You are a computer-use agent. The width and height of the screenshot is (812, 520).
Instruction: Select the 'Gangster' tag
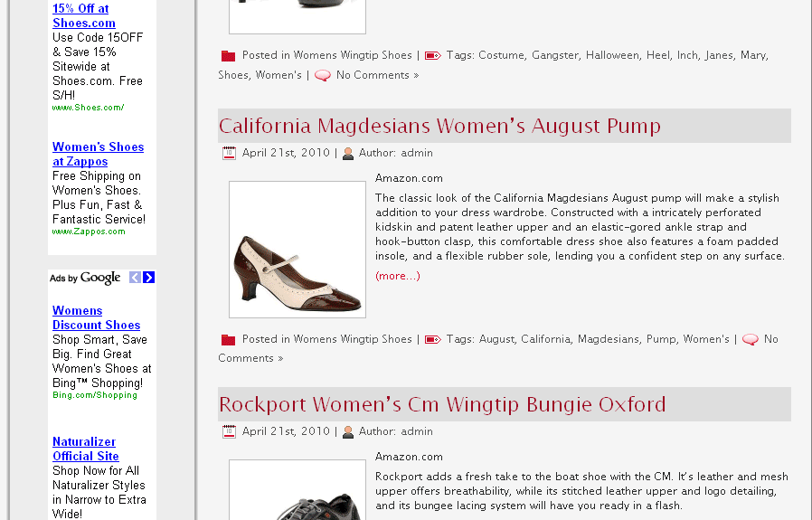[x=554, y=55]
